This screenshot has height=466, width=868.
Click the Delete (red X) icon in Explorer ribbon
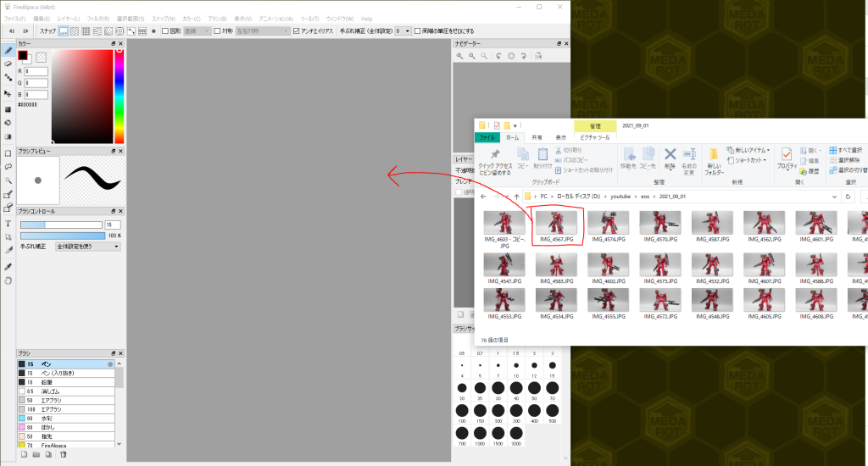pos(670,154)
